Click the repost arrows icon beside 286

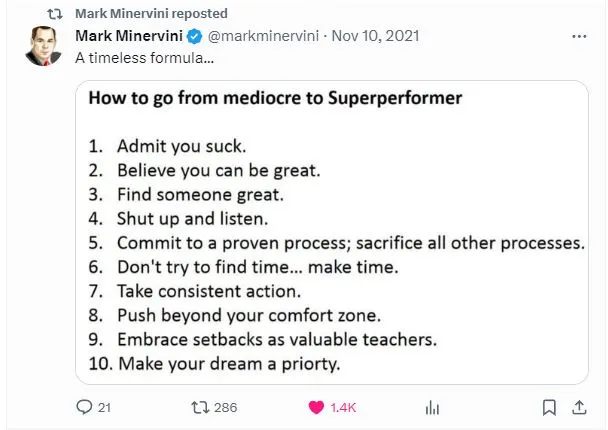[x=197, y=407]
